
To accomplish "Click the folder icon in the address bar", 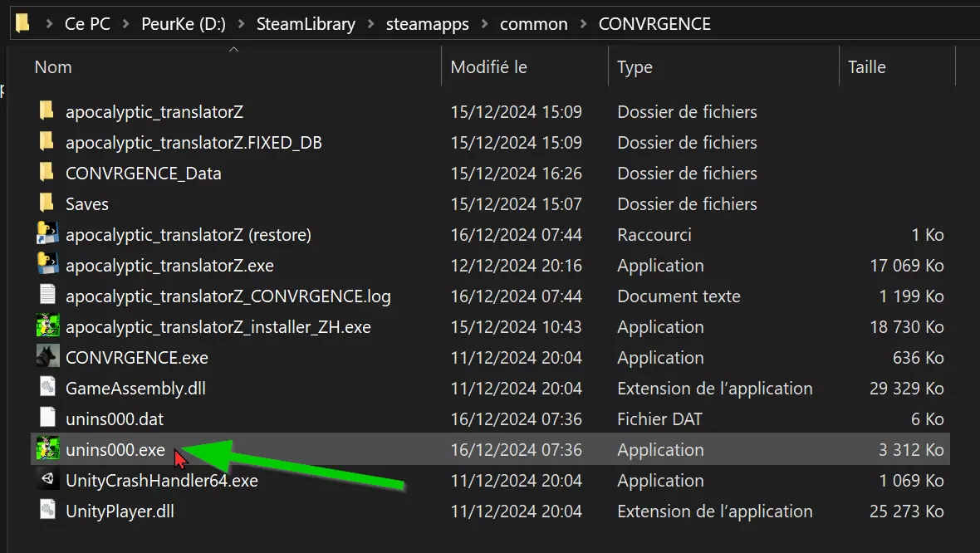I will [23, 24].
